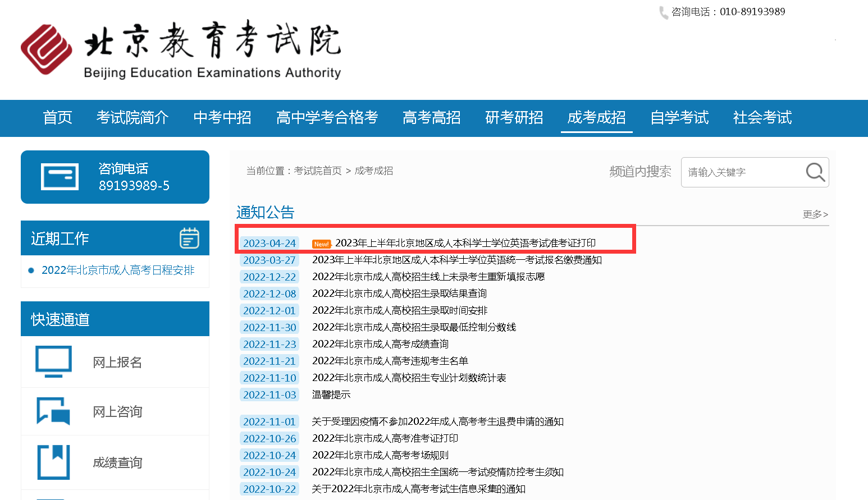Open the 温馨提示 notice

point(331,395)
